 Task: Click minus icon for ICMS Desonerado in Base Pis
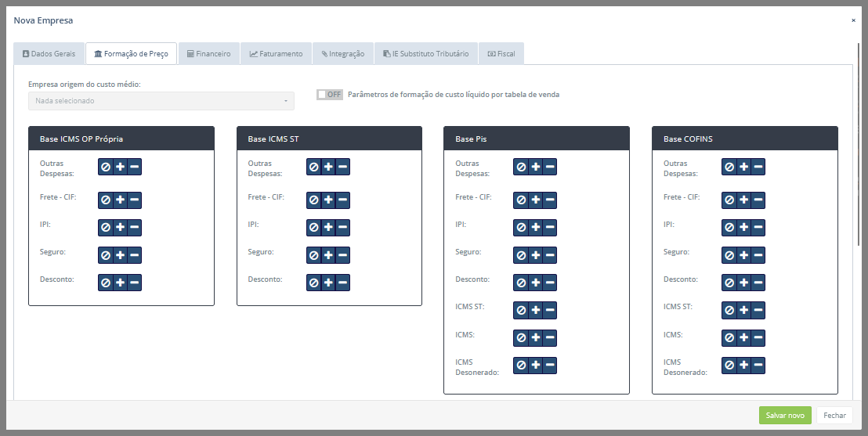click(x=550, y=365)
